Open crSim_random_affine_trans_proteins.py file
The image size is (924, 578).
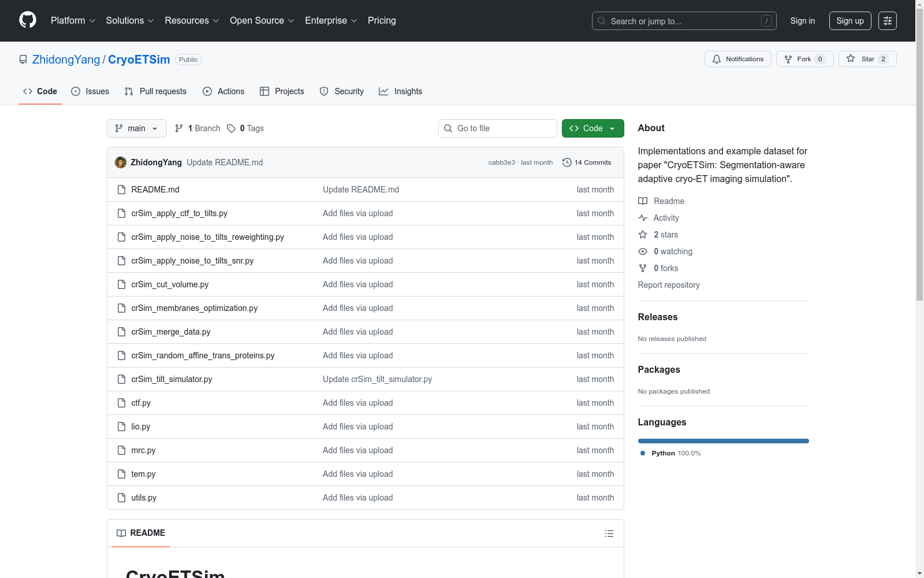(x=203, y=355)
